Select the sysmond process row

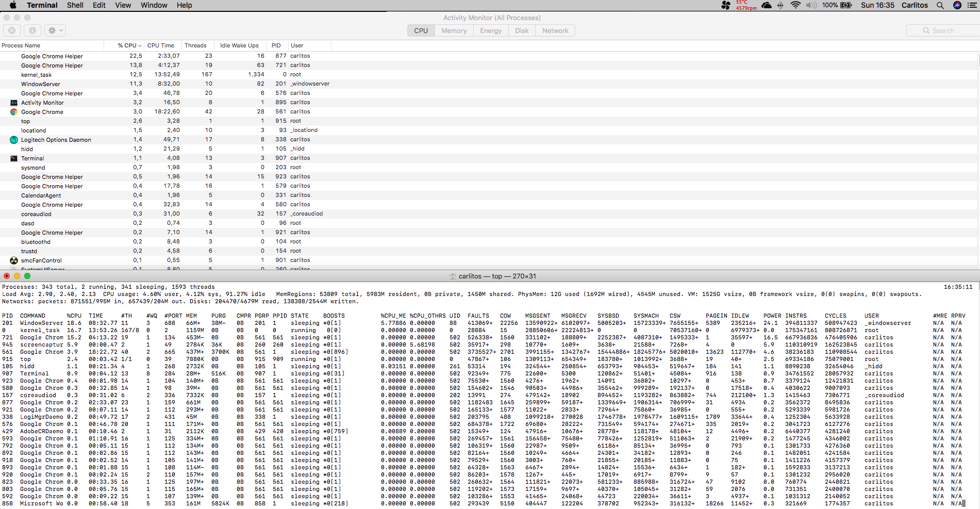pos(489,168)
